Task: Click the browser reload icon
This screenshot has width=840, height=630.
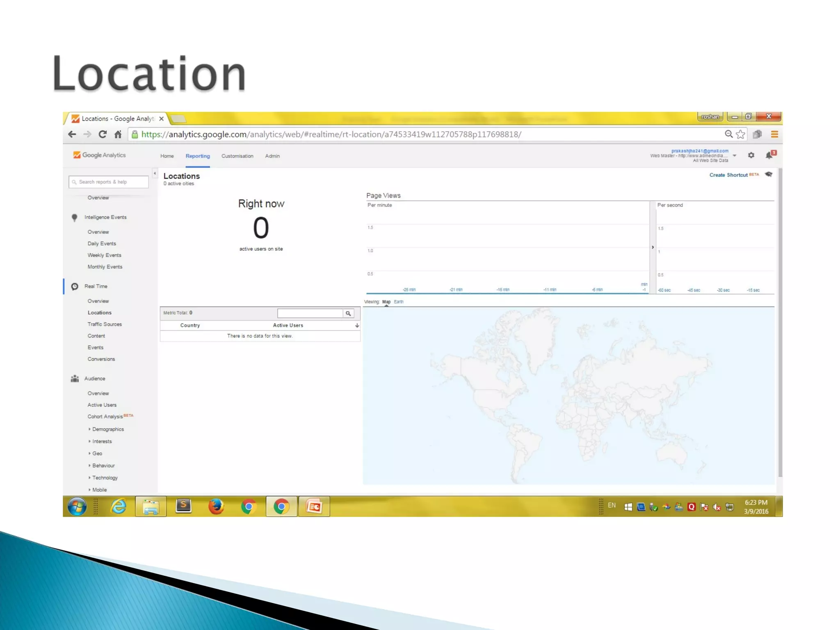Action: click(x=103, y=134)
